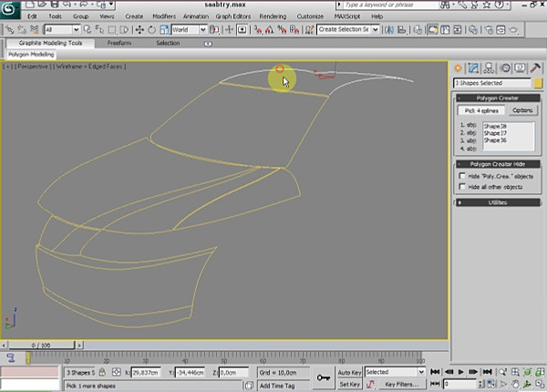Click the Mirror tool icon
This screenshot has width=547, height=392.
pos(389,30)
